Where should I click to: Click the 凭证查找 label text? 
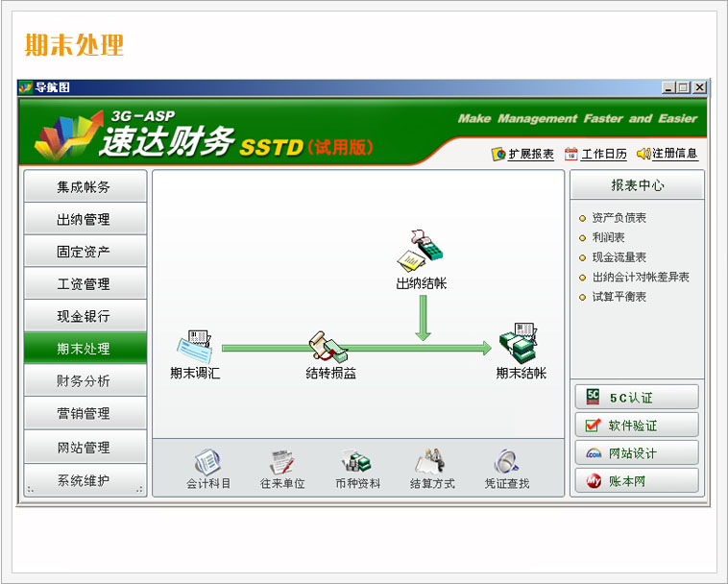pyautogui.click(x=507, y=484)
